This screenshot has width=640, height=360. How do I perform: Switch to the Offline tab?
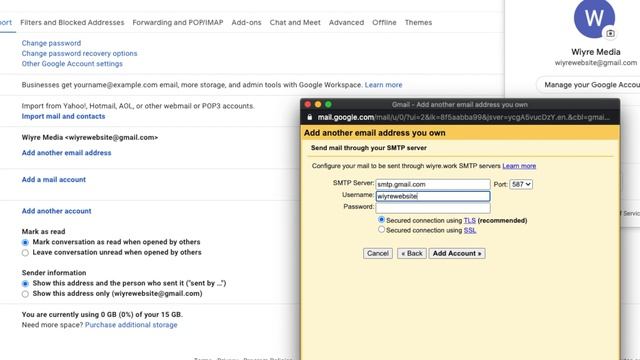(384, 22)
